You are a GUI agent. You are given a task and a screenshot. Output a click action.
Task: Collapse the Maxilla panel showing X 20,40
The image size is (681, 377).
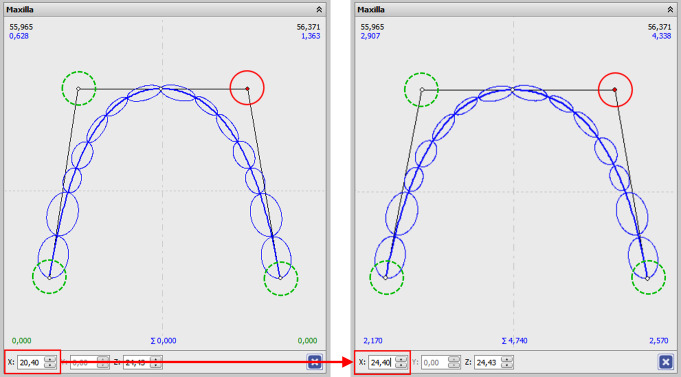(319, 9)
